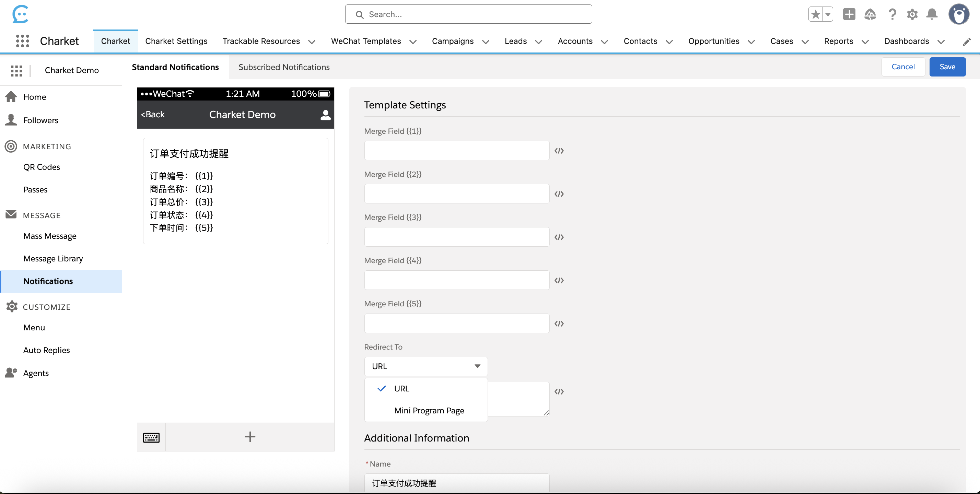
Task: Click the merge field code icon beside Merge Field {{1}}
Action: tap(559, 151)
